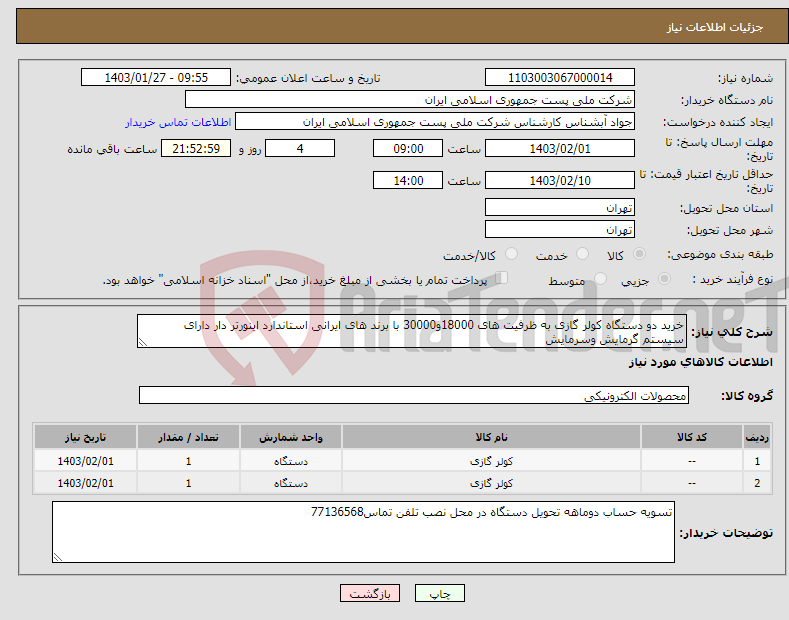Click کولر گازی in row 1
The width and height of the screenshot is (789, 620).
click(491, 461)
